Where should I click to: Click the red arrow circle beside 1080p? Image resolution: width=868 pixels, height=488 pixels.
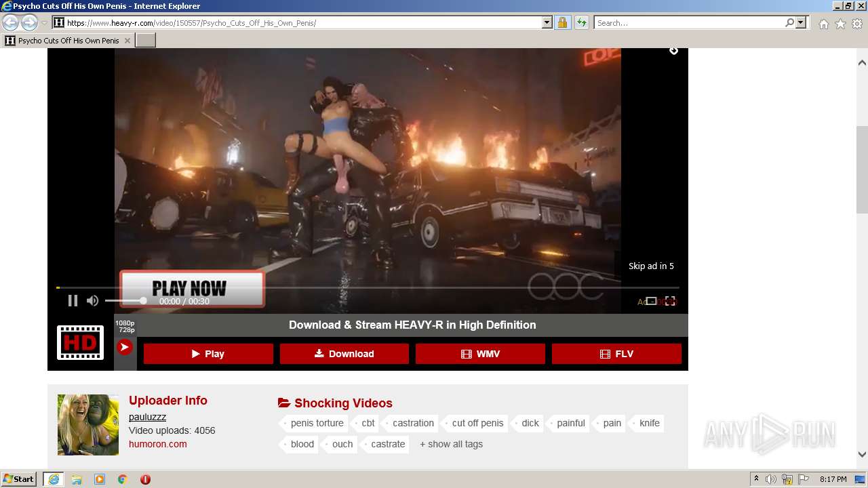click(x=125, y=347)
